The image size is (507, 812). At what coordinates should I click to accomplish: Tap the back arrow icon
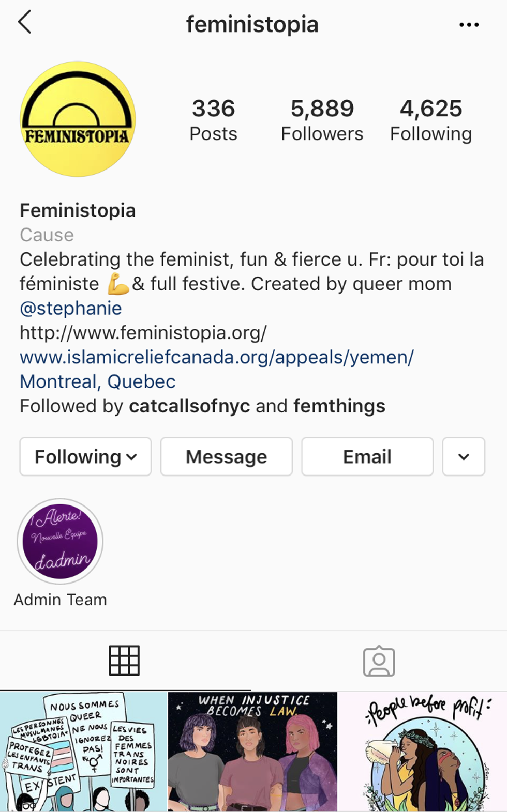pos(25,23)
